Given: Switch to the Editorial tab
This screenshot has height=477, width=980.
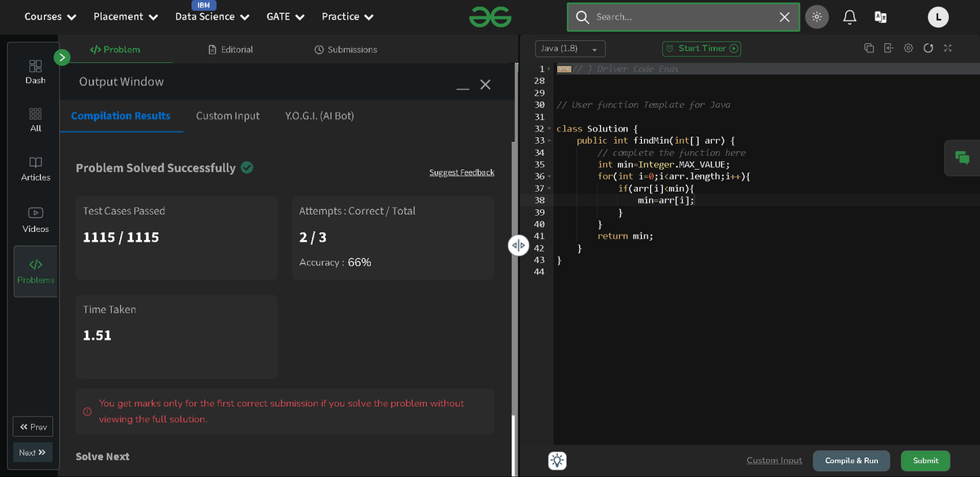Looking at the screenshot, I should click(x=230, y=49).
